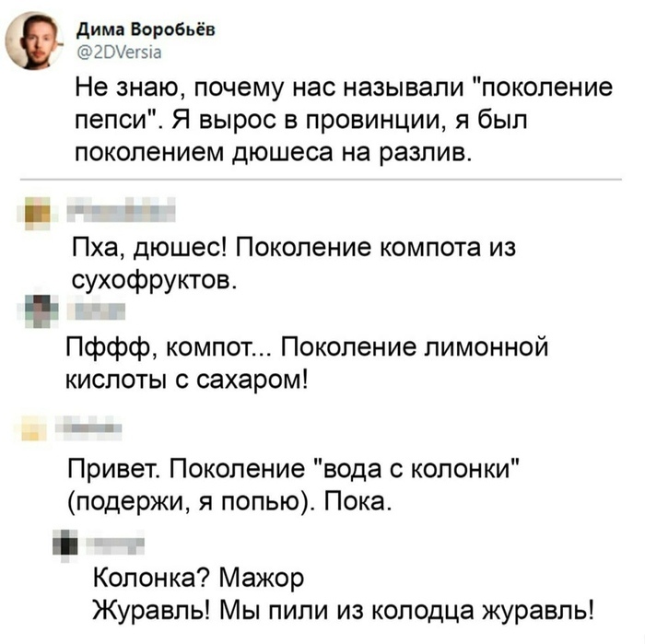Click the divider line below main tweet
Image resolution: width=645 pixels, height=644 pixels.
321,180
